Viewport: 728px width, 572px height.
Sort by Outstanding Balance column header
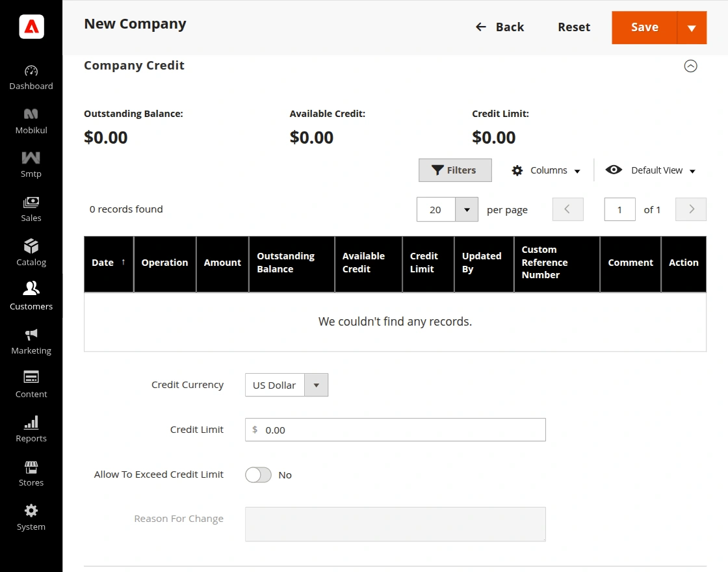point(292,264)
